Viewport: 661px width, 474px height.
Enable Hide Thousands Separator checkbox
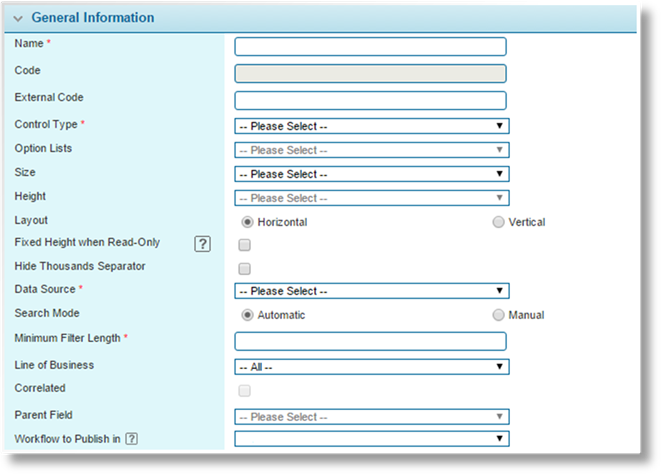(245, 269)
